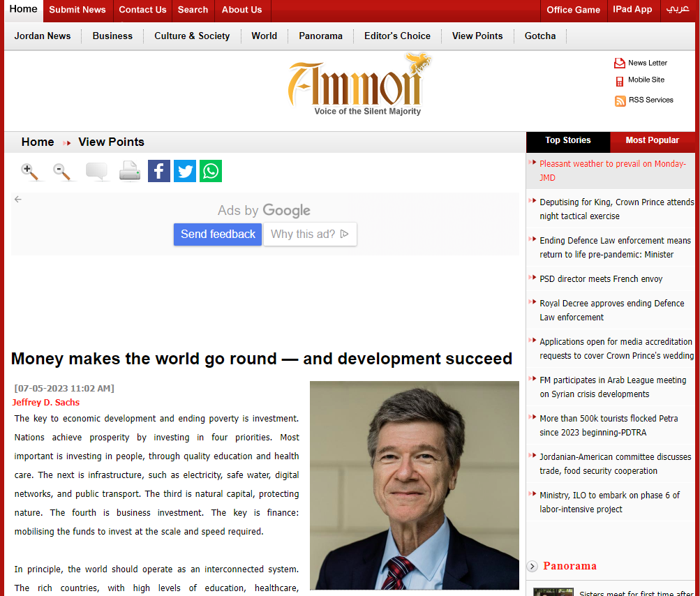Open Submit News page
The image size is (700, 596).
(77, 10)
